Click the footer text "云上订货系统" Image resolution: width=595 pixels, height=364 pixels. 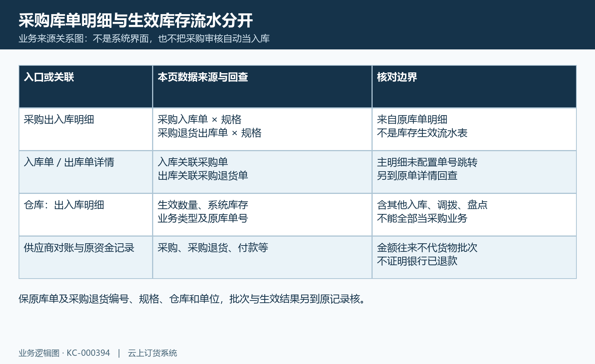point(152,353)
